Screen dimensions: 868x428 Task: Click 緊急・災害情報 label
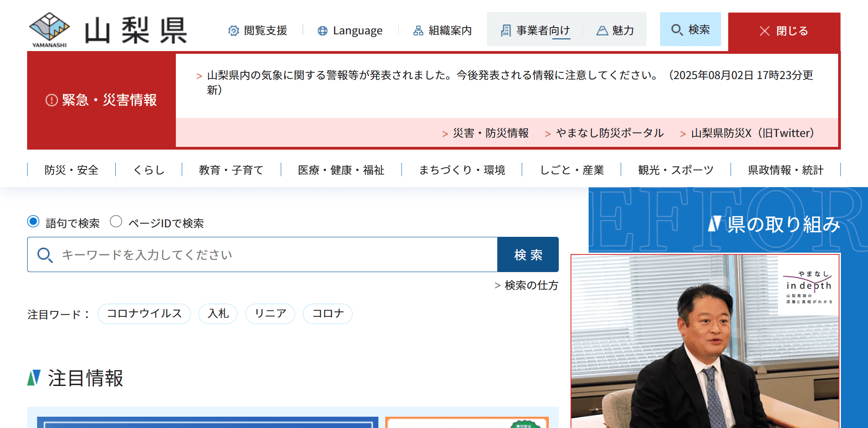(x=109, y=100)
